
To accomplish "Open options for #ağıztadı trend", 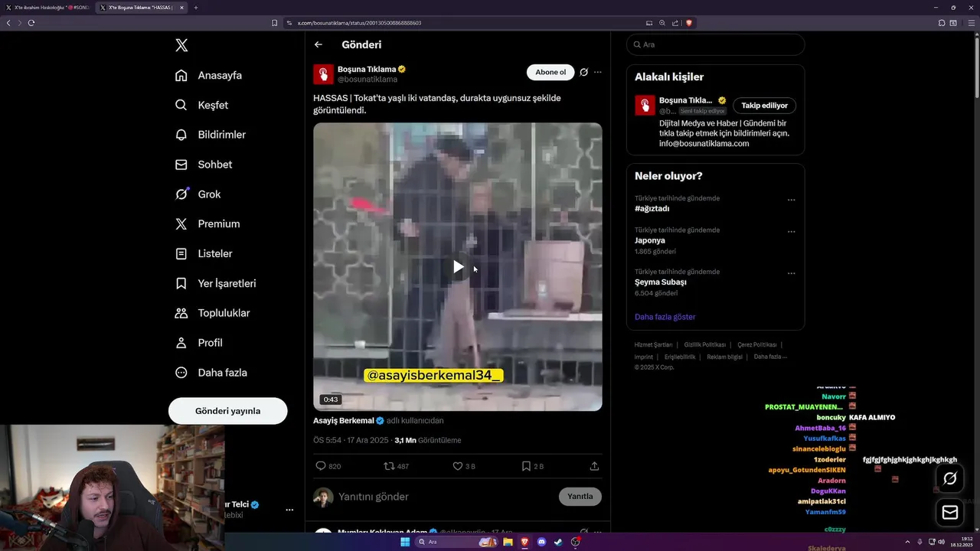I will pyautogui.click(x=792, y=201).
